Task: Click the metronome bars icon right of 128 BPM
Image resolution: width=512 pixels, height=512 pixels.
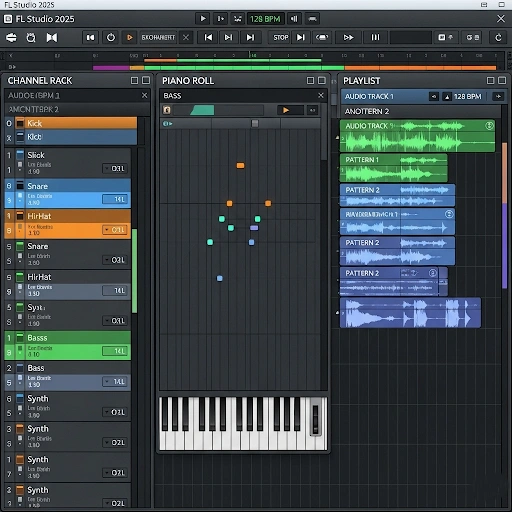Action: point(294,19)
